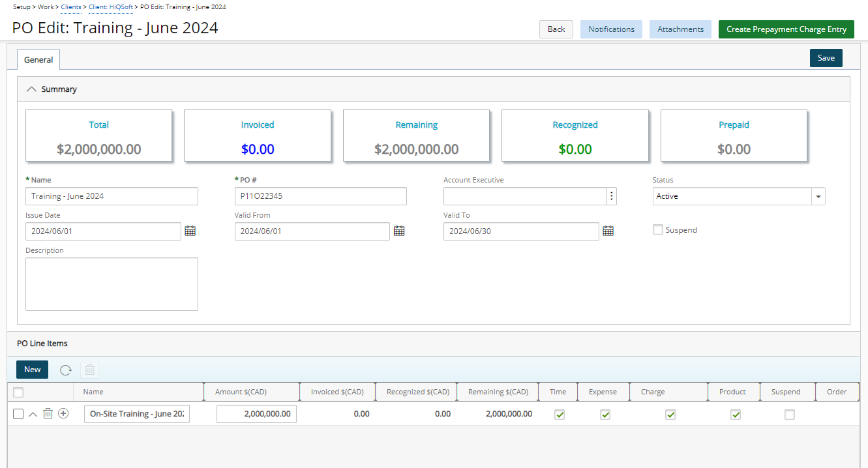Click the Account Executive ellipsis browse icon
Screen dimensions: 868x468
click(x=611, y=196)
